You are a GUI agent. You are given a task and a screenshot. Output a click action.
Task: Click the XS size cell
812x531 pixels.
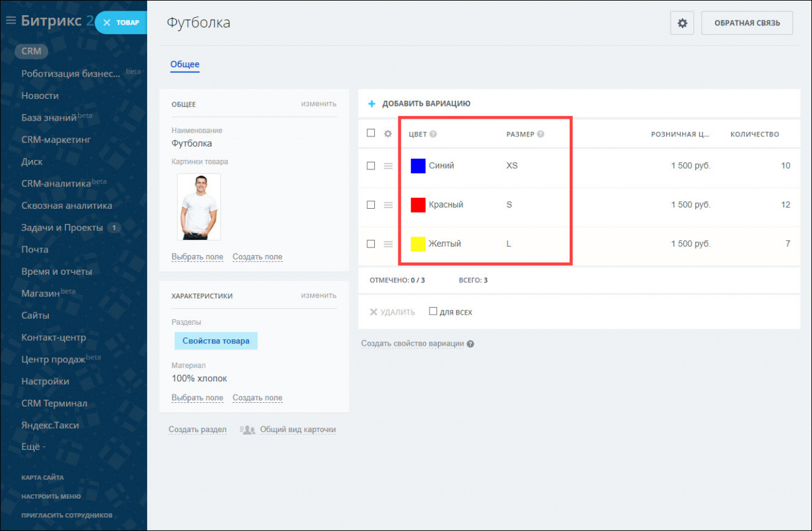click(x=512, y=166)
